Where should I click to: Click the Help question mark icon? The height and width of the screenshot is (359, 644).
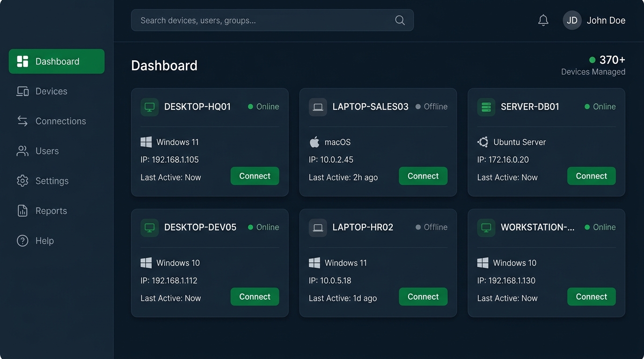coord(22,241)
